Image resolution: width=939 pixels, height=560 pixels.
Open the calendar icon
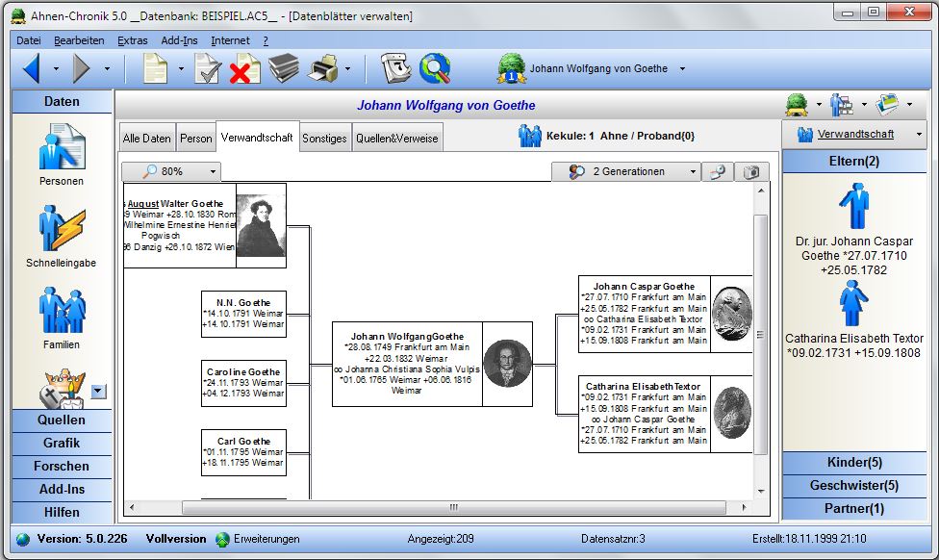click(395, 68)
